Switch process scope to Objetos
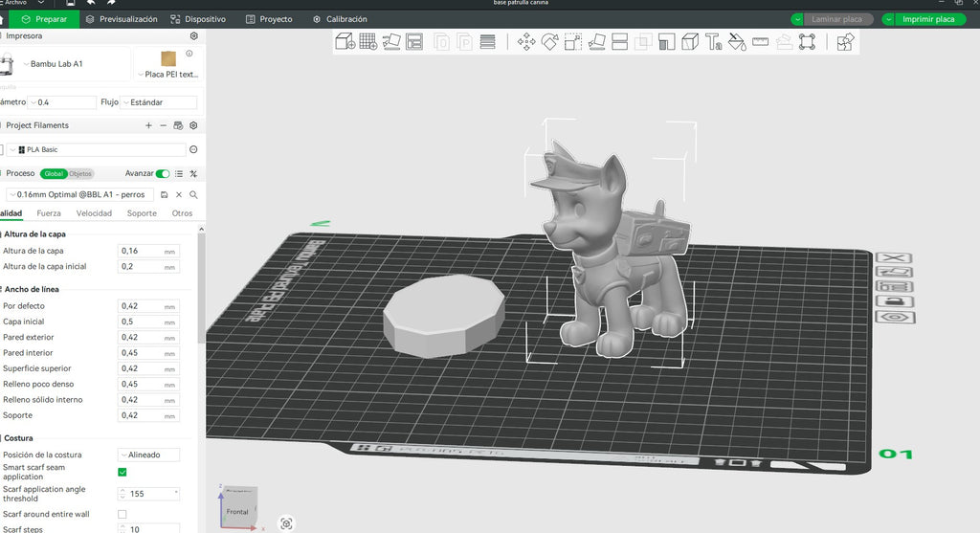 click(80, 174)
